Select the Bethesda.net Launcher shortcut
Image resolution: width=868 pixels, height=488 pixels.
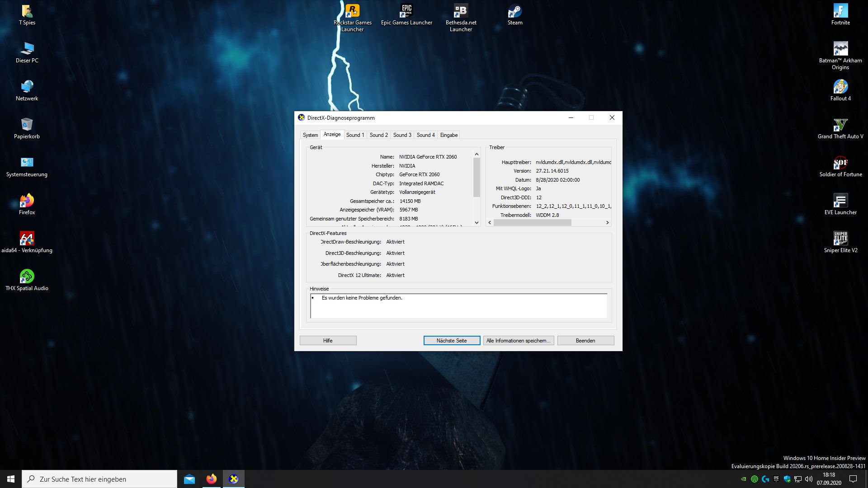pos(461,11)
